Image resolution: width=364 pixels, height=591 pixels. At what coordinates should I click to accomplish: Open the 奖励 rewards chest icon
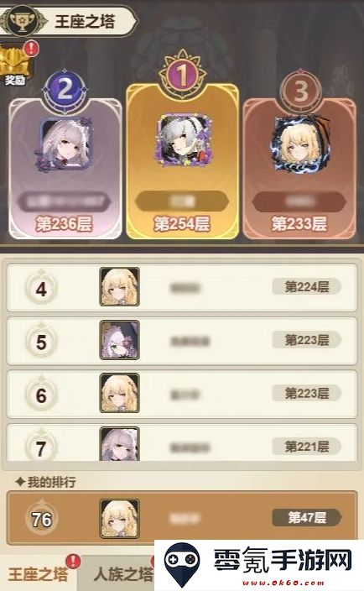tap(15, 64)
